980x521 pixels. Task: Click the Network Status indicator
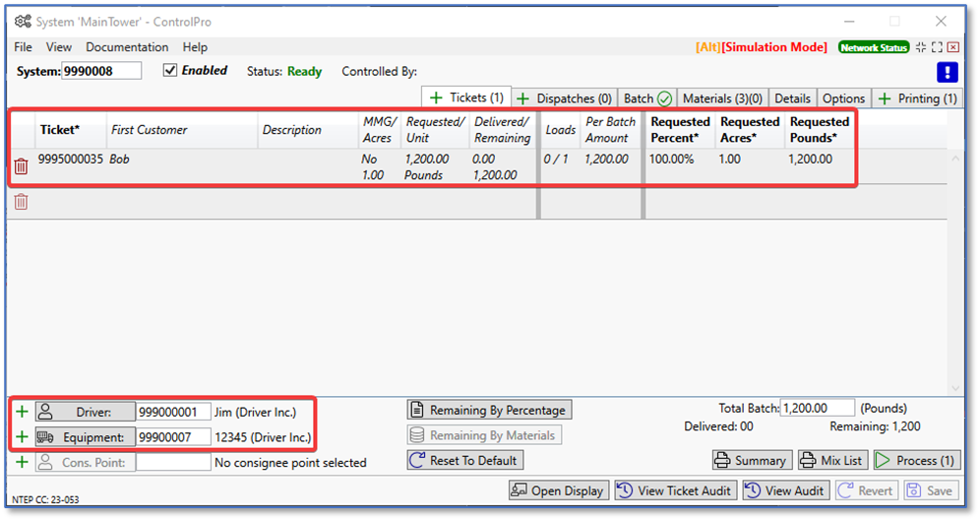pos(873,47)
